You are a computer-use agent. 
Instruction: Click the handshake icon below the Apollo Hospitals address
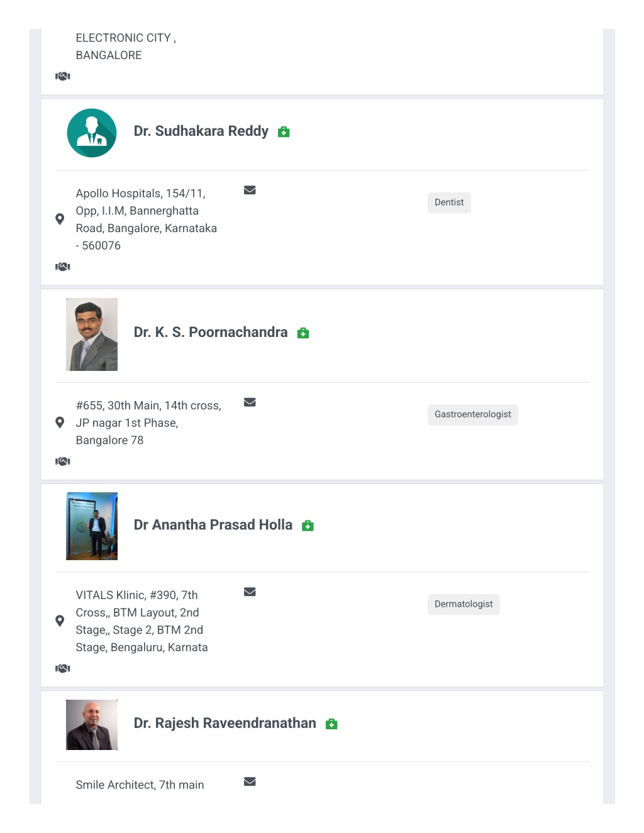pyautogui.click(x=63, y=267)
